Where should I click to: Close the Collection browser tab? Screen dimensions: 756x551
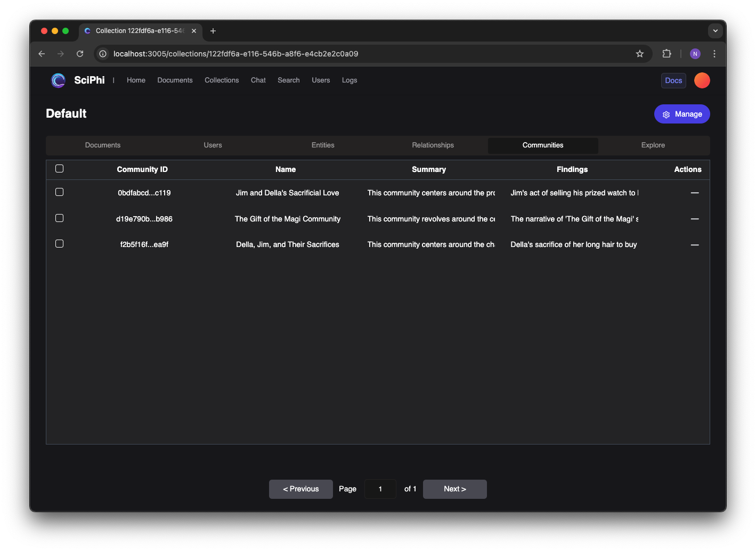coord(194,31)
